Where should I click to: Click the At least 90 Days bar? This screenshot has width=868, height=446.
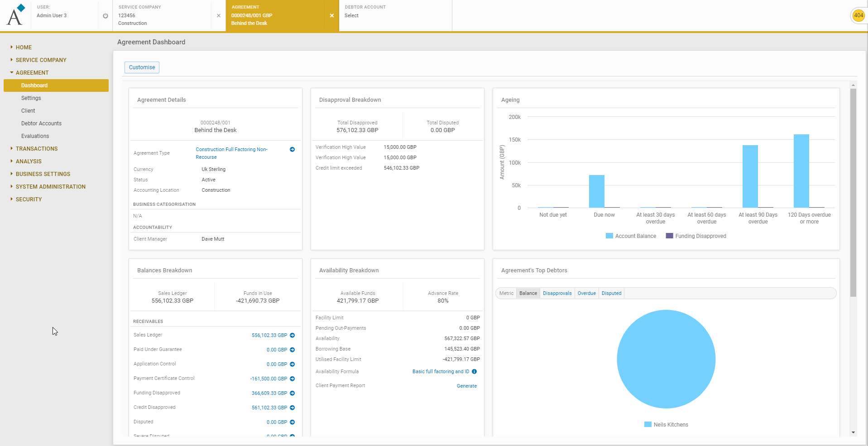click(x=750, y=176)
